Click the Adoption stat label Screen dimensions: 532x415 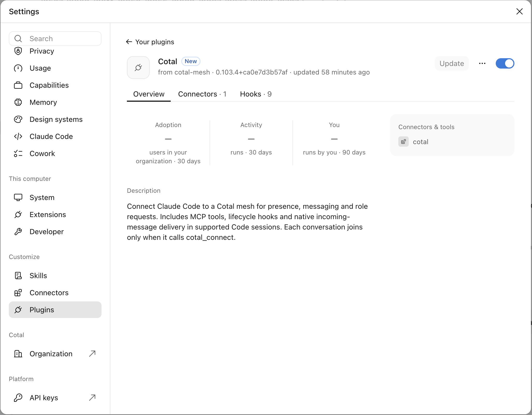168,125
